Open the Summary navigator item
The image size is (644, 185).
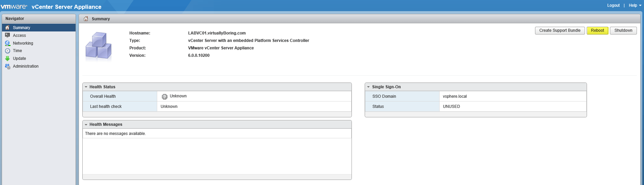39,27
